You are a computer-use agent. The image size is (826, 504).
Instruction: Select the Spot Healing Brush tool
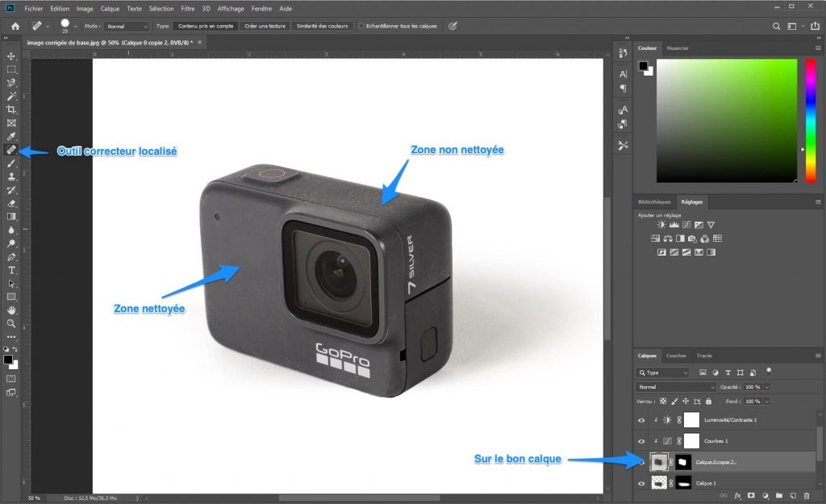pos(11,149)
